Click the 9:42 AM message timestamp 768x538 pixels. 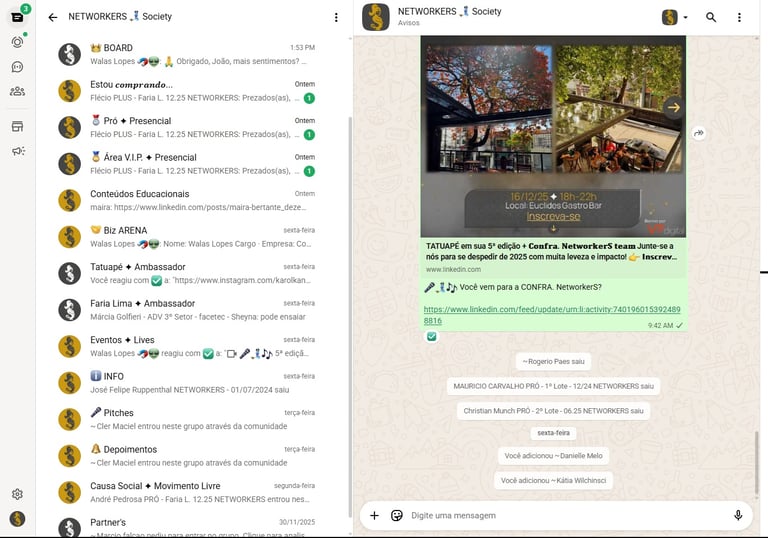tap(660, 325)
